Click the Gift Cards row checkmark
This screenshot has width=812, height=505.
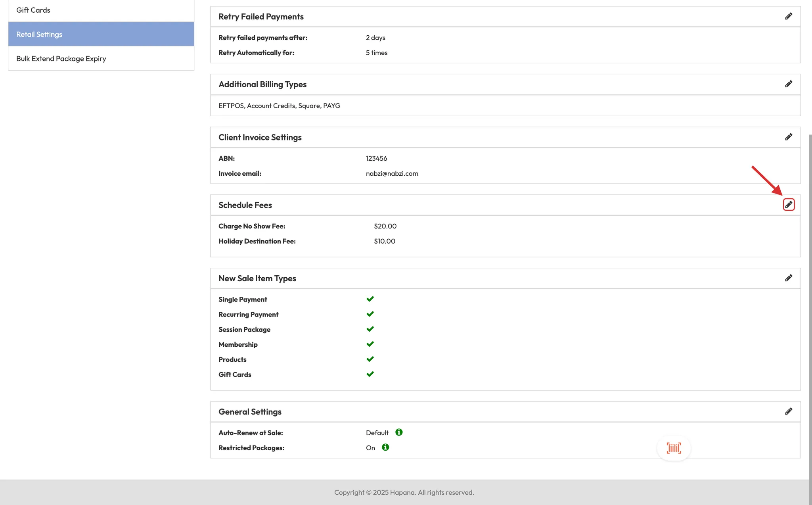pos(370,374)
